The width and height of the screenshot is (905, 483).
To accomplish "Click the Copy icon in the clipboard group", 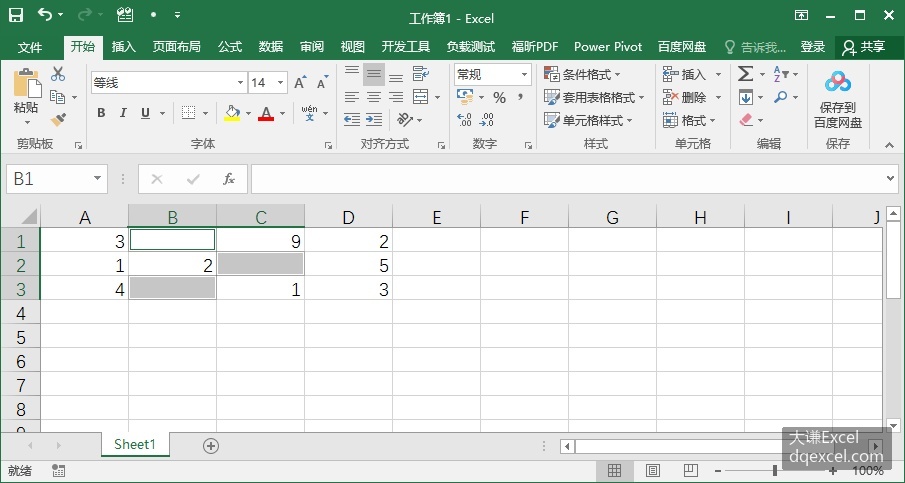I will point(58,97).
